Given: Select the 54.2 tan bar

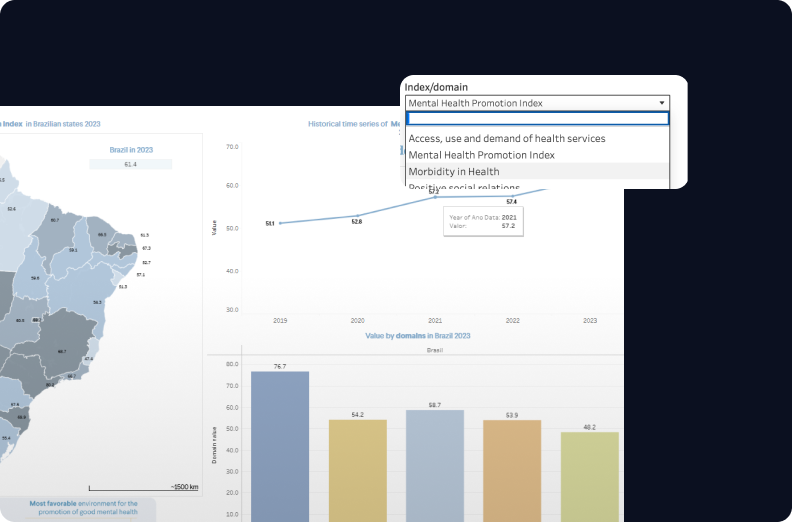Looking at the screenshot, I should pos(357,469).
